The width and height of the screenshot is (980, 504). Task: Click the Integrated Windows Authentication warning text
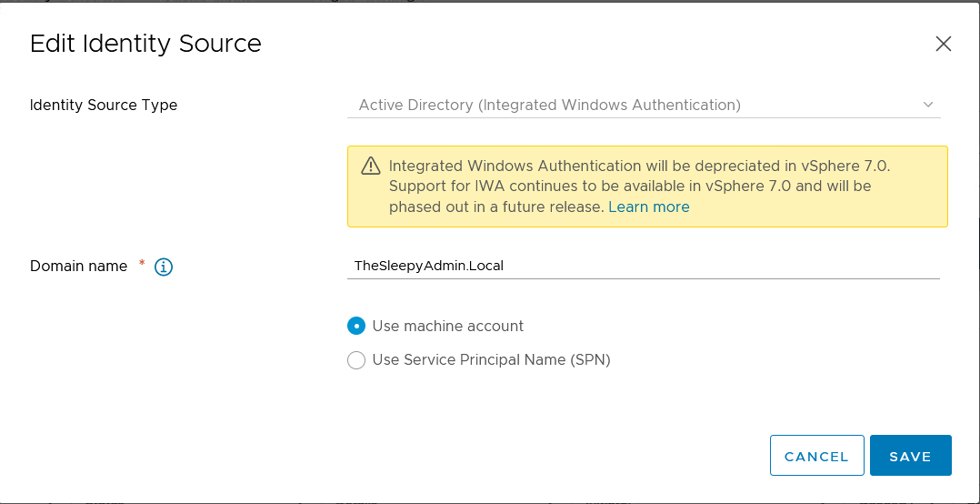pyautogui.click(x=639, y=186)
